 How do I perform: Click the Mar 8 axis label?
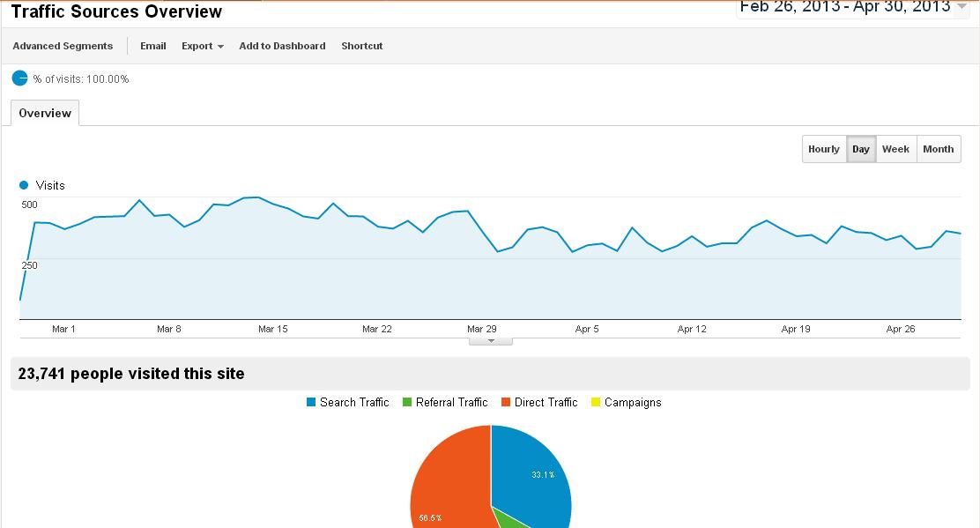[x=168, y=329]
